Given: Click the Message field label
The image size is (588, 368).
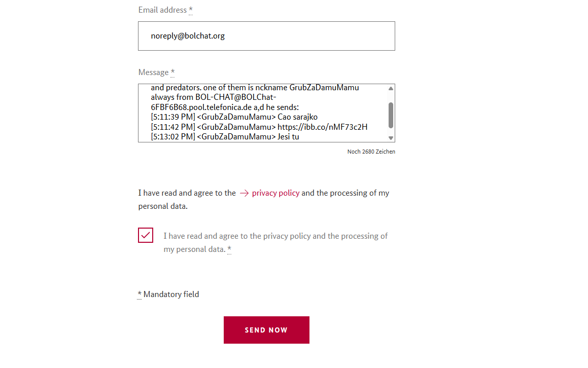Looking at the screenshot, I should pyautogui.click(x=153, y=72).
